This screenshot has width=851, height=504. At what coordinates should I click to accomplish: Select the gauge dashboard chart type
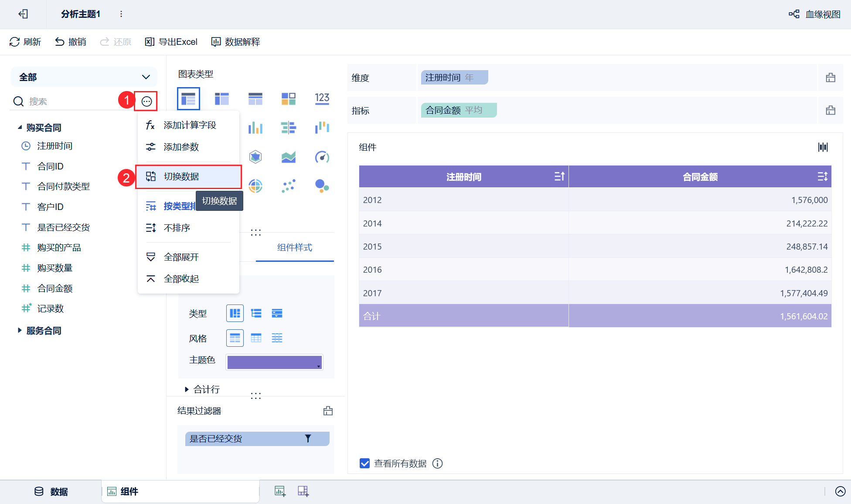tap(322, 157)
